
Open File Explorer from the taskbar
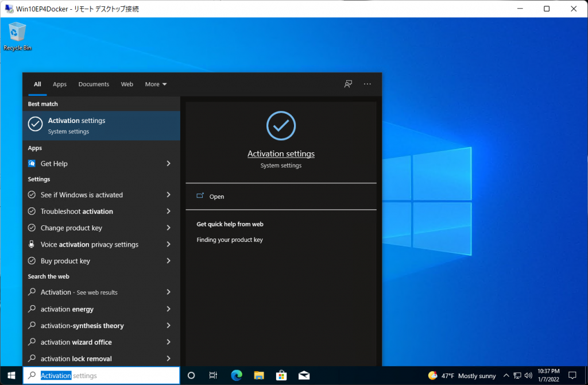click(259, 375)
